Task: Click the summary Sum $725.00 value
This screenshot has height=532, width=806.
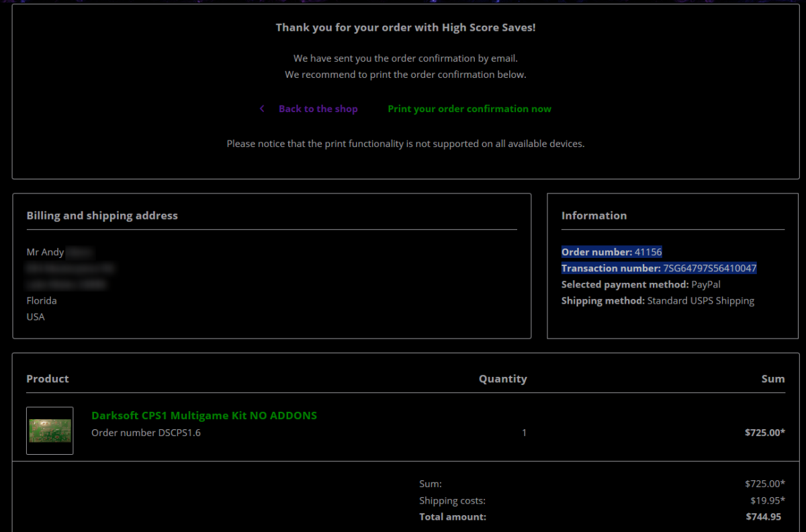Action: tap(765, 484)
